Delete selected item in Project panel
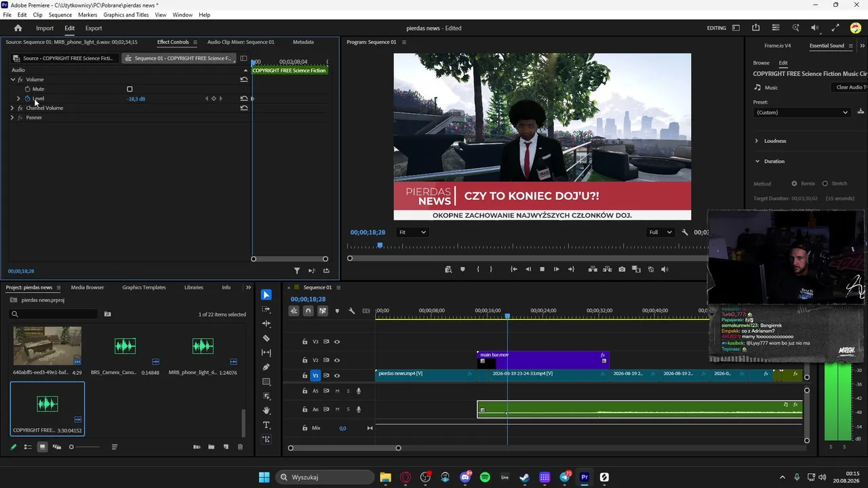The height and width of the screenshot is (488, 868). click(240, 447)
